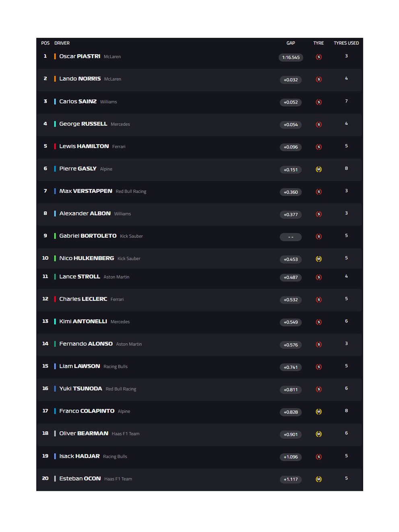
Task: Click the medium tyre icon for Pierre Gasly
Action: (319, 169)
